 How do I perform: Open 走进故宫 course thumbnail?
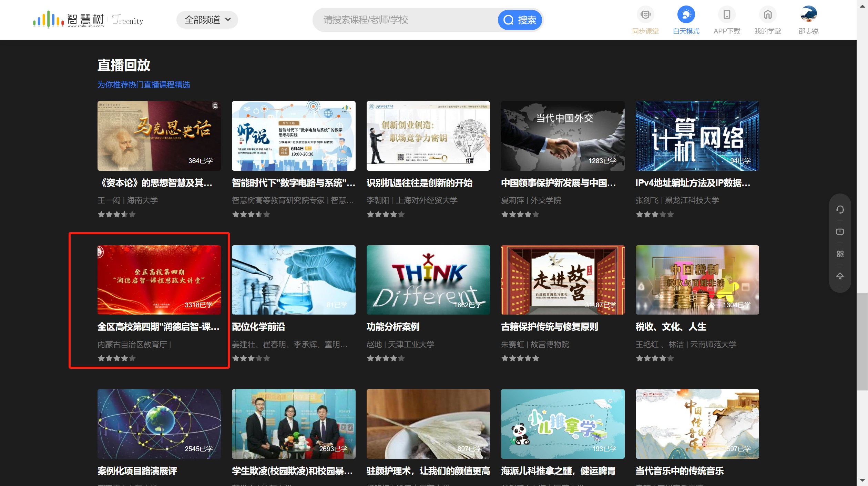[x=562, y=280]
